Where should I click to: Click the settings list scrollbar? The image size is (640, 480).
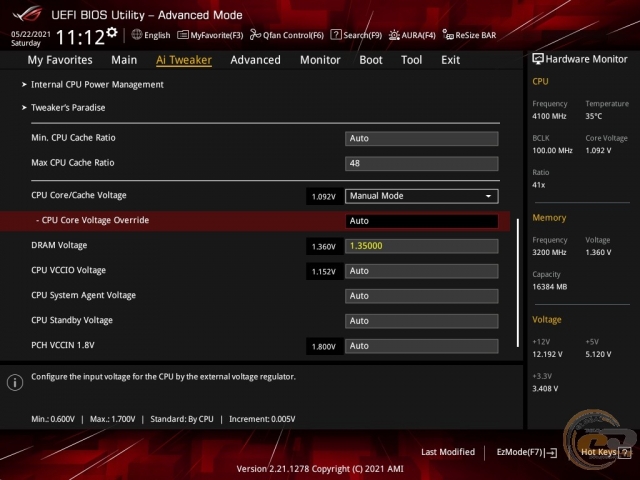pyautogui.click(x=518, y=283)
